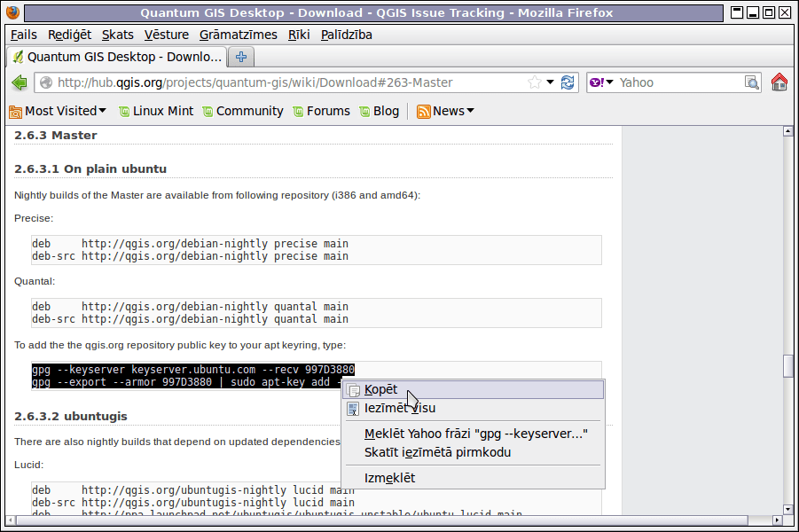Select Skatīt iezīmētā pirmkodu entry
Viewport: 799px width, 532px height.
pyautogui.click(x=474, y=452)
